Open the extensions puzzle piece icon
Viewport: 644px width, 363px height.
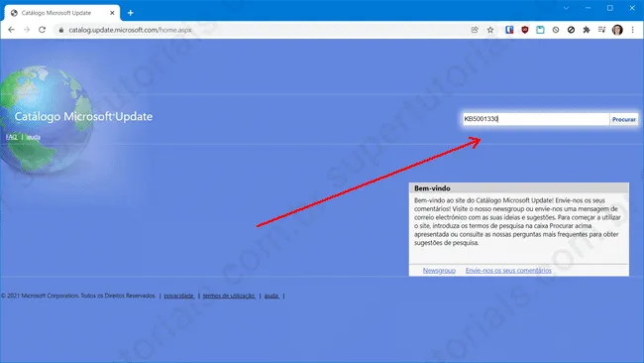click(587, 30)
